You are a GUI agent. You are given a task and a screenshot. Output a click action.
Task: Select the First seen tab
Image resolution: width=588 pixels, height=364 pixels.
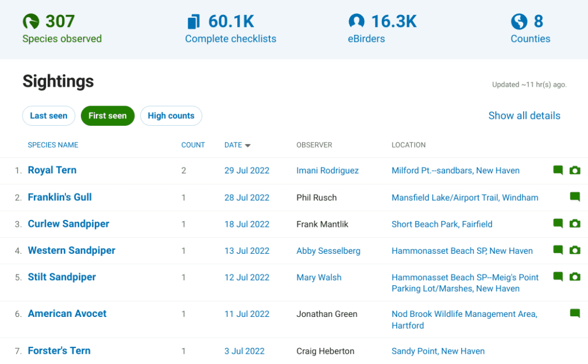107,116
